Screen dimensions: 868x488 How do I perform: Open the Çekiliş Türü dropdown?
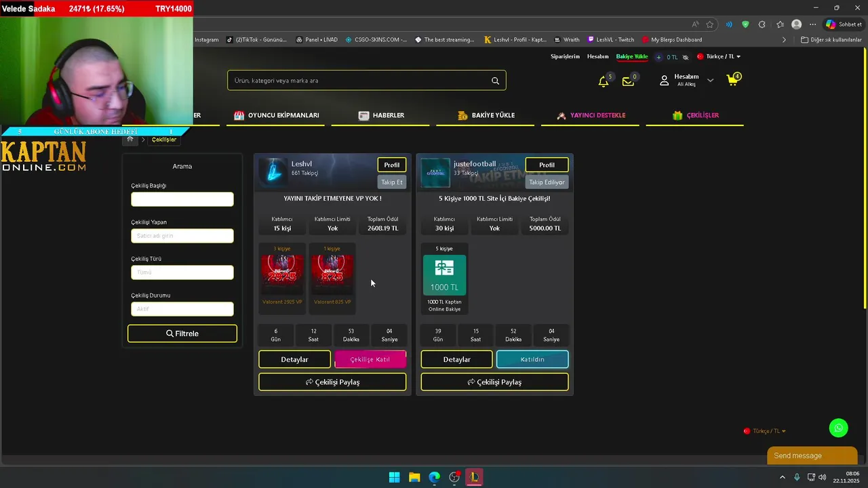pos(182,272)
